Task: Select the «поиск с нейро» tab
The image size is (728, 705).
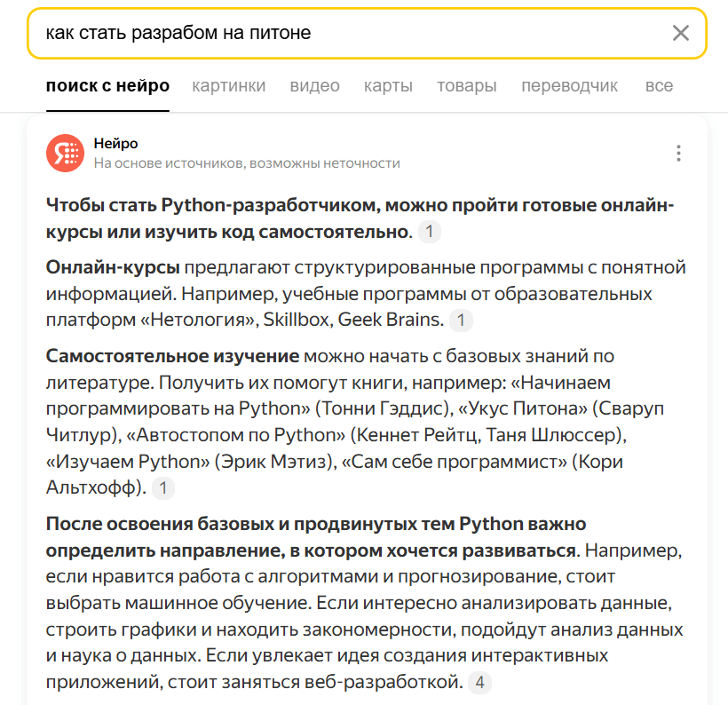Action: point(107,86)
